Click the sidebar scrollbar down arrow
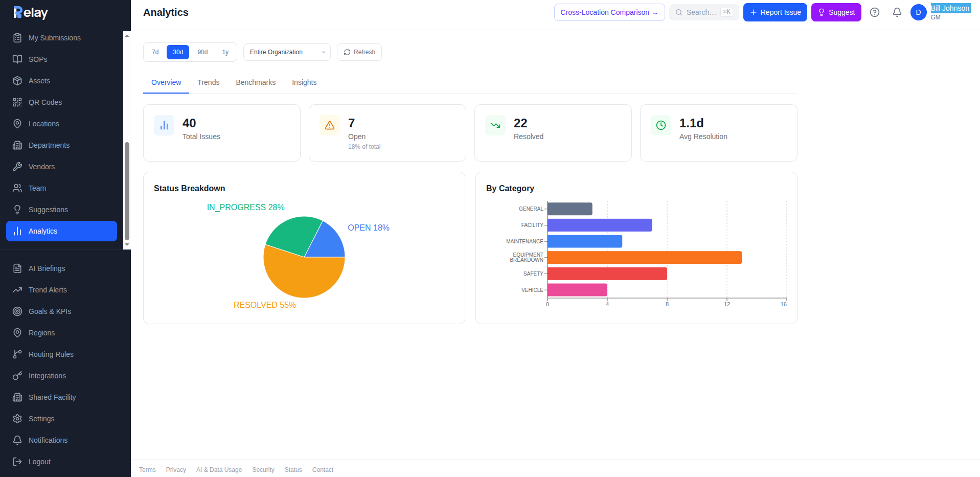This screenshot has height=477, width=980. 127,245
